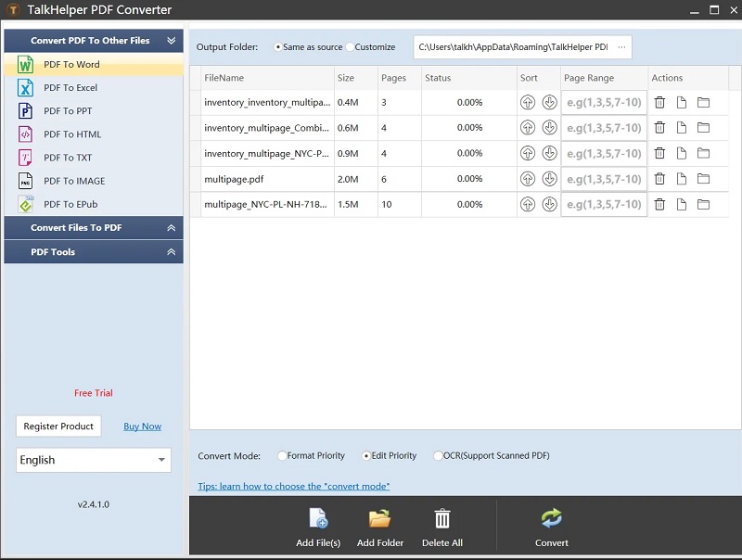This screenshot has height=560, width=742.
Task: Move multipage_NYC-PL-NH-718 file up
Action: coord(528,204)
